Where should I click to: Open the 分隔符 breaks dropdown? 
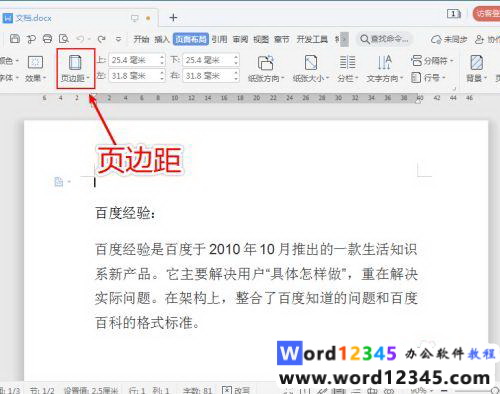click(432, 61)
